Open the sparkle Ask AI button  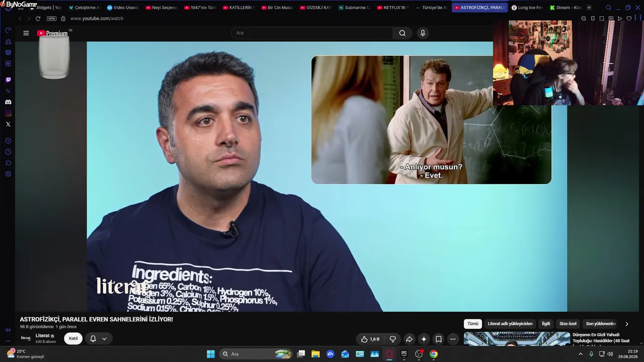[424, 339]
